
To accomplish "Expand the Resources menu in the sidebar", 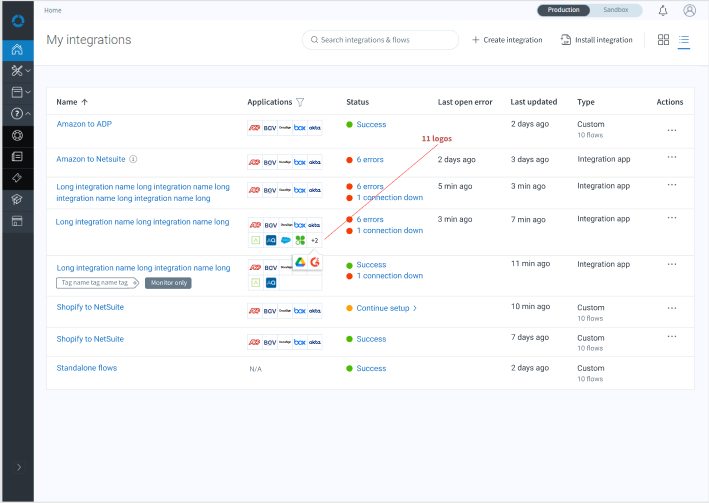I will (17, 92).
